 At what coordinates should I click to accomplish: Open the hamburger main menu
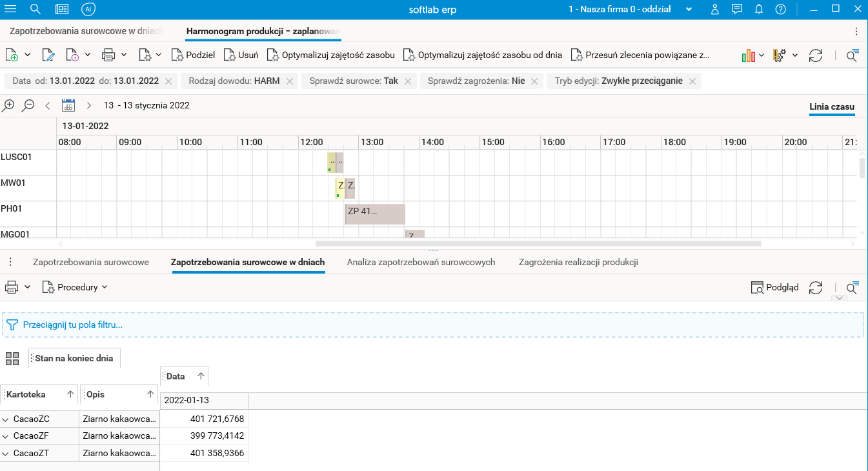point(10,9)
